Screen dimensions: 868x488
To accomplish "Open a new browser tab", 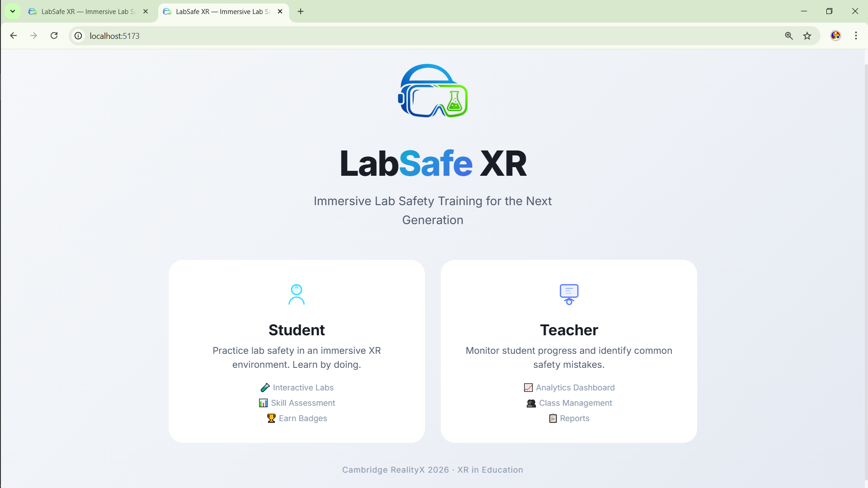I will [x=301, y=12].
